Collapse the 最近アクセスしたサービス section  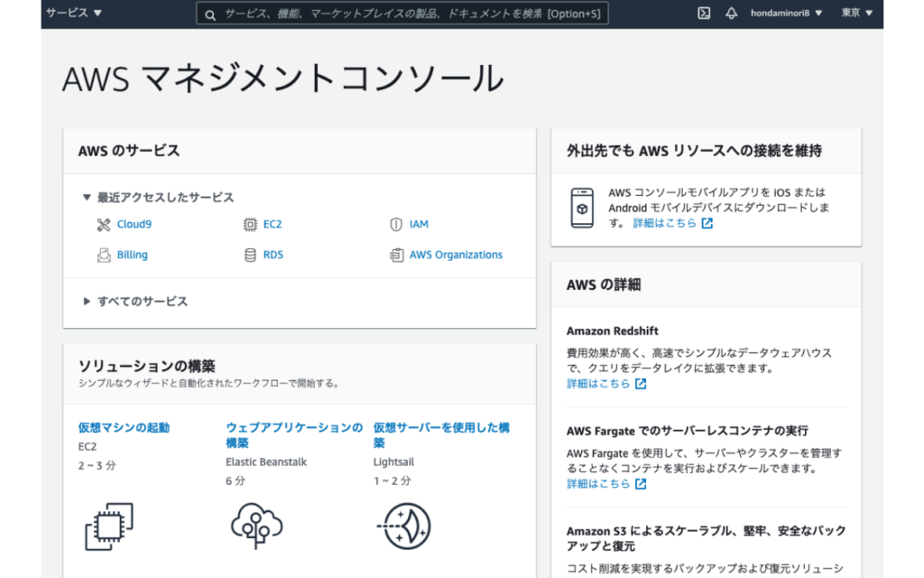point(158,197)
